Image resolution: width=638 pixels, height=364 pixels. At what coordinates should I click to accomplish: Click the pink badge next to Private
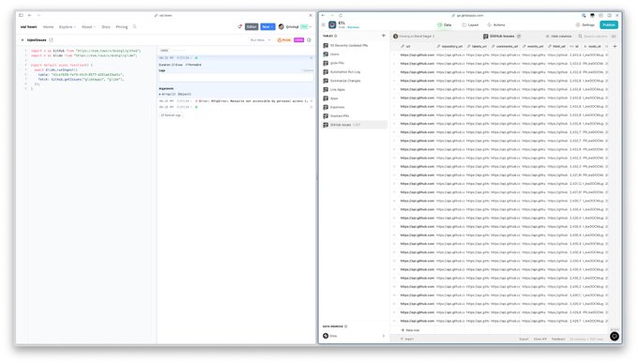pyautogui.click(x=298, y=39)
